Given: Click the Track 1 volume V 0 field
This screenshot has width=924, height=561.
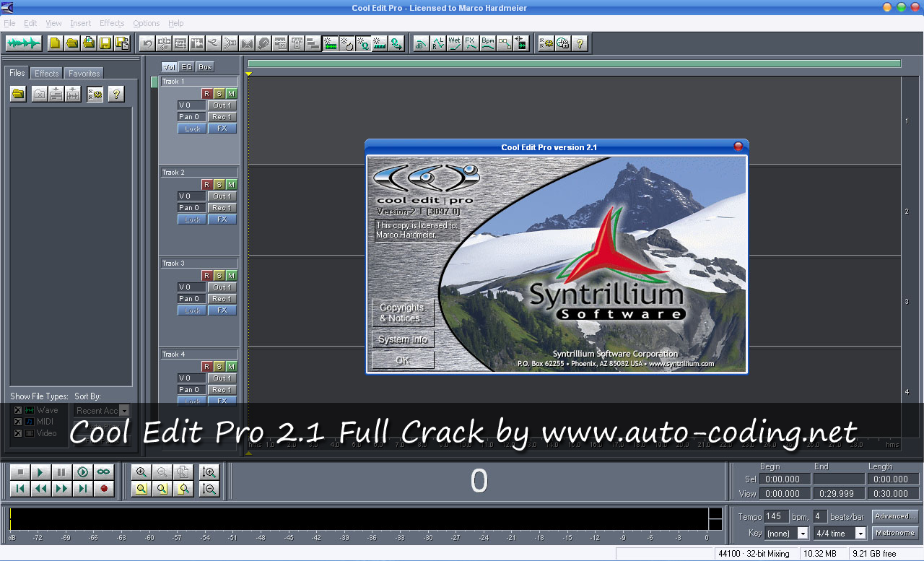Looking at the screenshot, I should 192,105.
